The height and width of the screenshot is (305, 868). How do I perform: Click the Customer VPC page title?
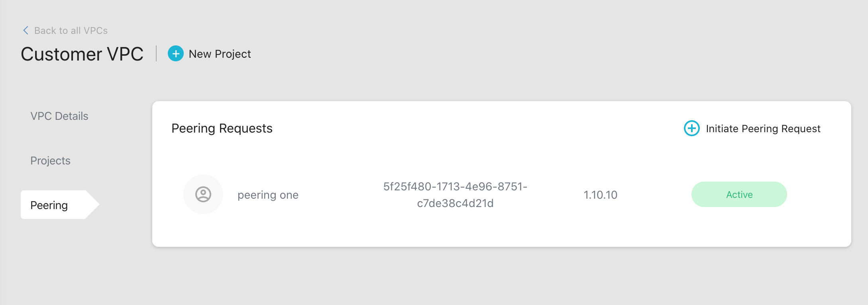click(x=82, y=53)
